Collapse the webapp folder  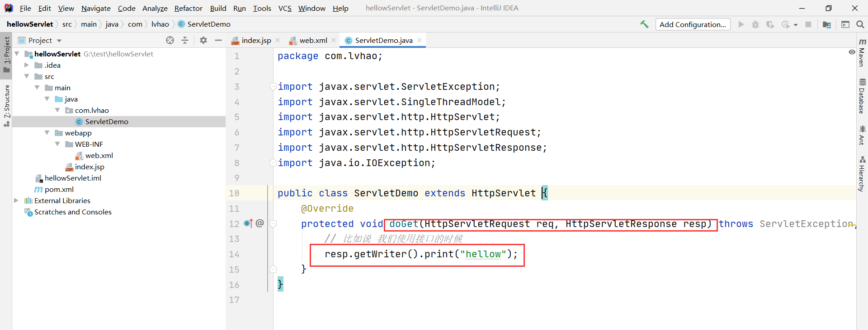pyautogui.click(x=47, y=133)
